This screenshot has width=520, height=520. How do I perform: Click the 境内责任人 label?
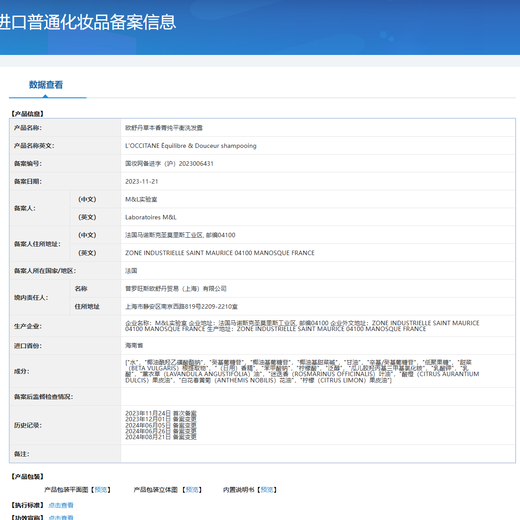click(31, 298)
